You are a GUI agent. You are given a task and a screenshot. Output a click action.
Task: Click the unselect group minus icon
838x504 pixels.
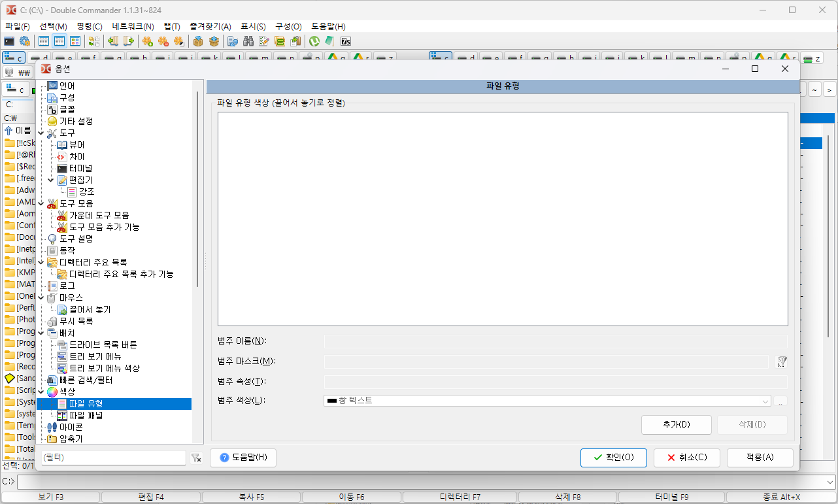coord(163,41)
